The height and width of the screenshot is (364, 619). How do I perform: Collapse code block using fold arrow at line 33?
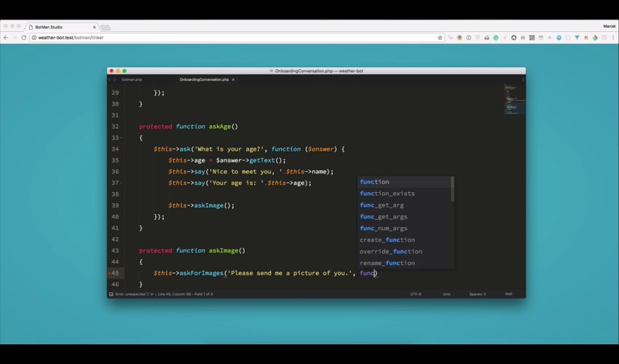tap(122, 138)
